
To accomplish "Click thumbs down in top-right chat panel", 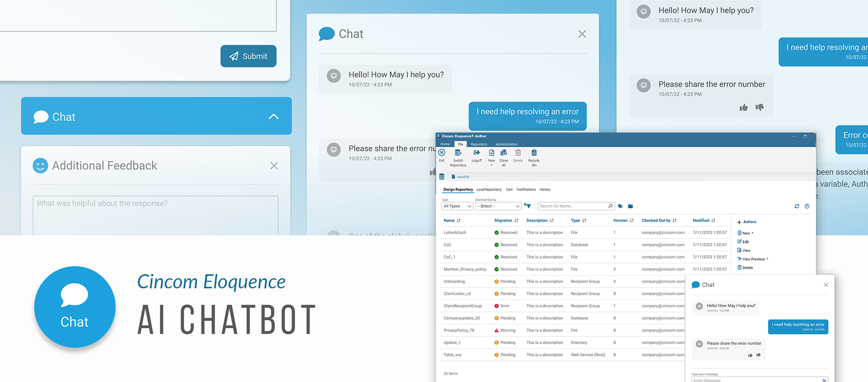I will tap(759, 108).
